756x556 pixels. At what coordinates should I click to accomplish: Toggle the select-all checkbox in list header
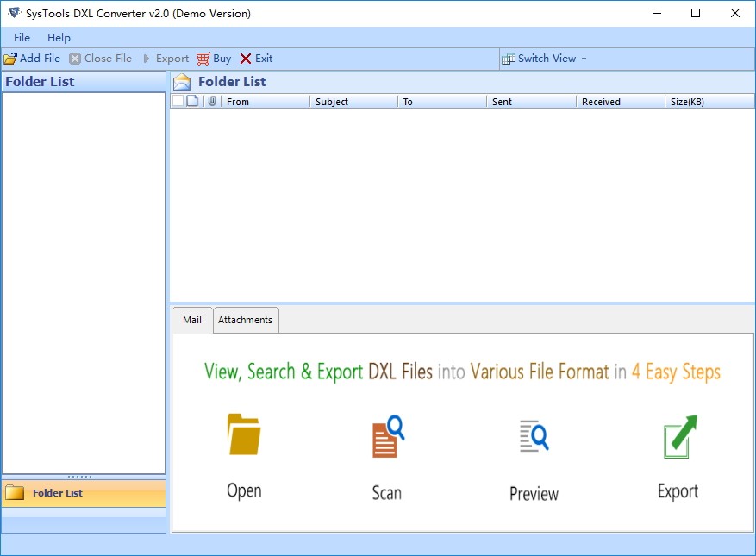[x=178, y=101]
